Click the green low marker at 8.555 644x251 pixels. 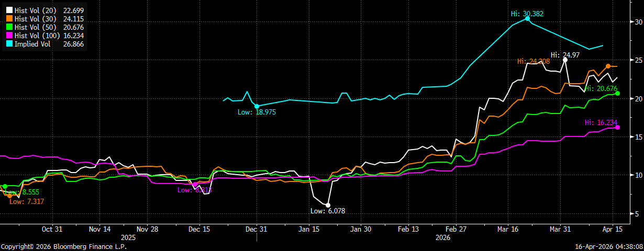pos(5,186)
